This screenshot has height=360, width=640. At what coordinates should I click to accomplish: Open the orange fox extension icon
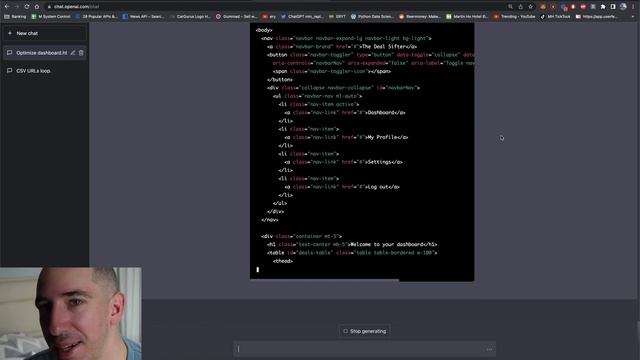[x=543, y=7]
